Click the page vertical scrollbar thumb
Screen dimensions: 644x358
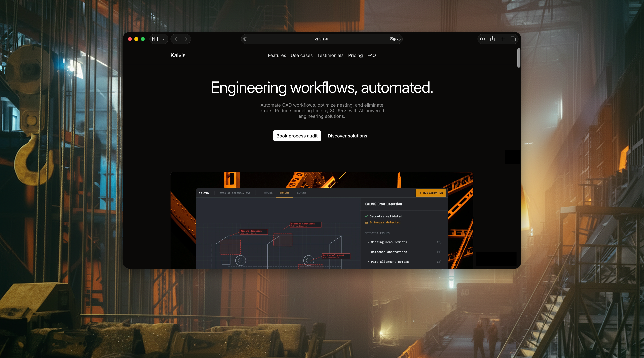(519, 58)
